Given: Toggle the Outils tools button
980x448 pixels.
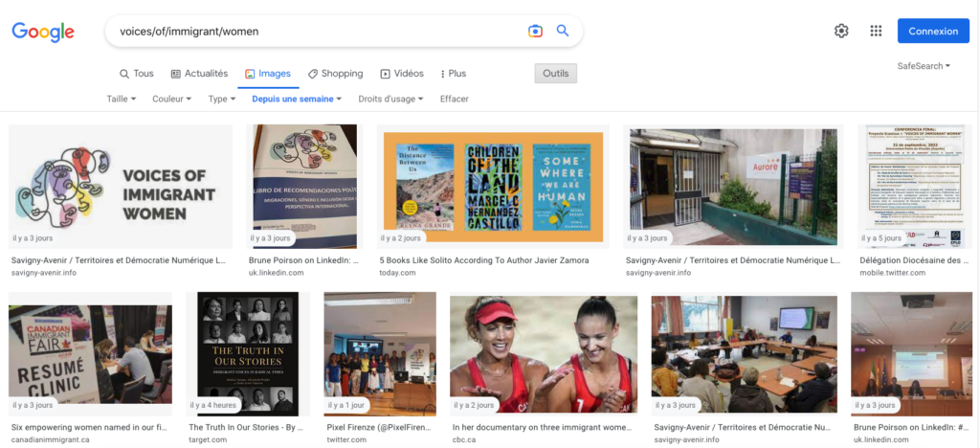Looking at the screenshot, I should (555, 74).
